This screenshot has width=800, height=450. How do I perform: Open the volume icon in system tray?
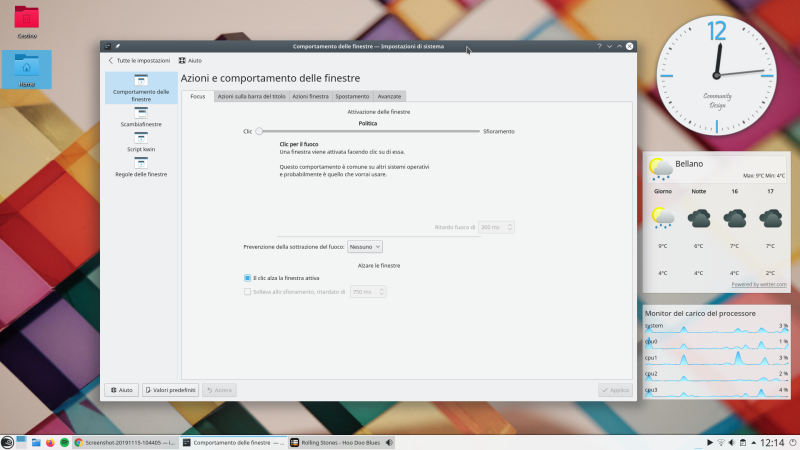732,442
